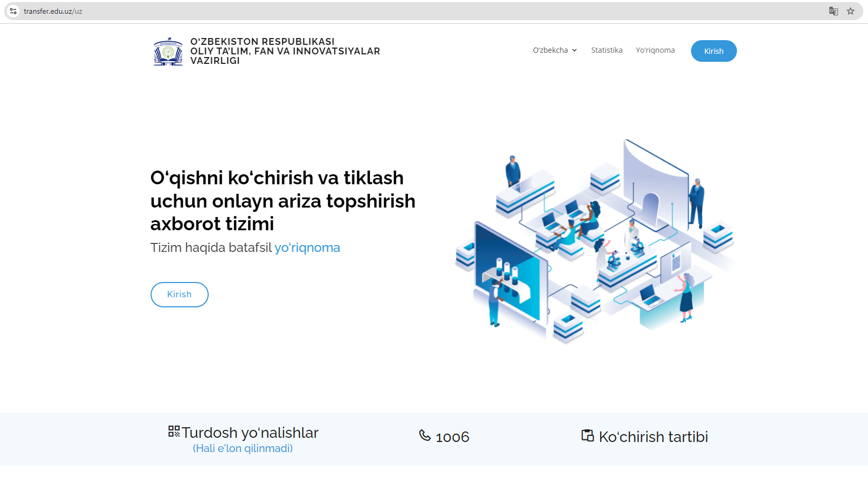Expand the O'zbekcha language chevron

point(574,51)
